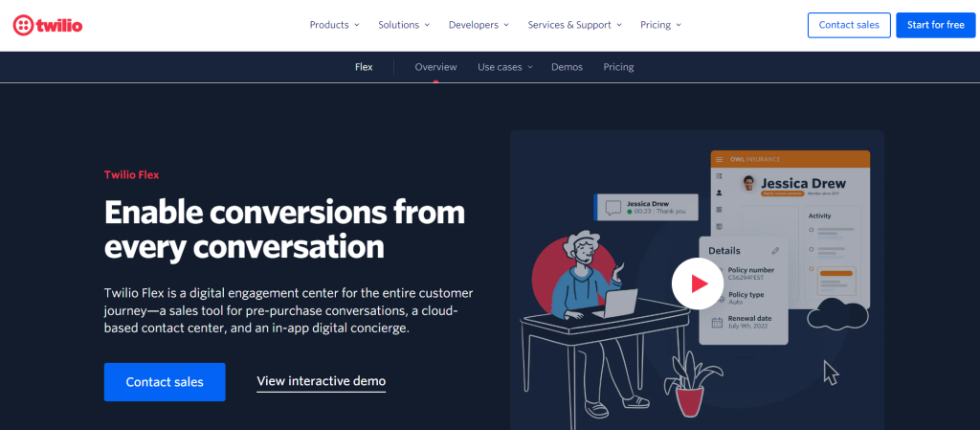The height and width of the screenshot is (430, 980).
Task: Click the Enable conversions headline
Action: (x=284, y=230)
